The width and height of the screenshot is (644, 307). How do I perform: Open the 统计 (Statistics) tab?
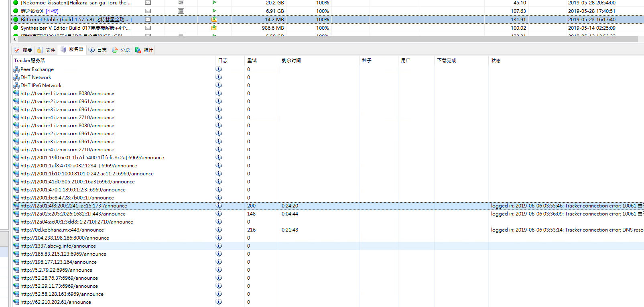pos(144,50)
